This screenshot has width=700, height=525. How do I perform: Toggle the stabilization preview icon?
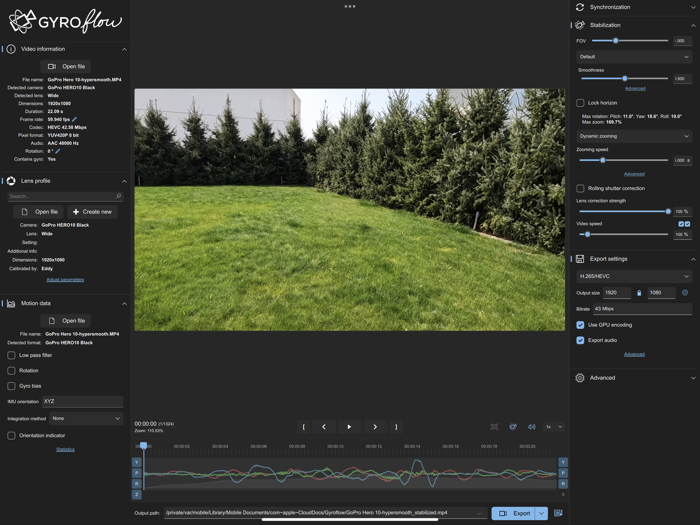tap(513, 427)
